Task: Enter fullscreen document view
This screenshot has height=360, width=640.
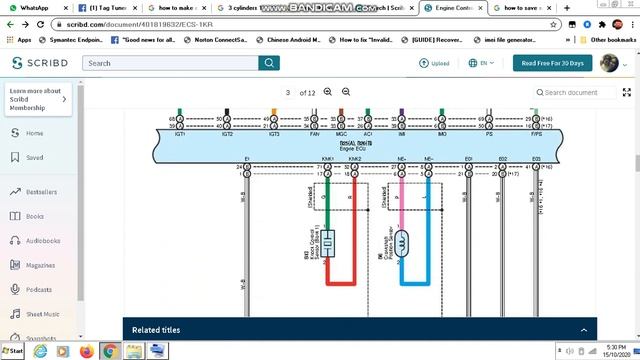Action: tap(627, 92)
